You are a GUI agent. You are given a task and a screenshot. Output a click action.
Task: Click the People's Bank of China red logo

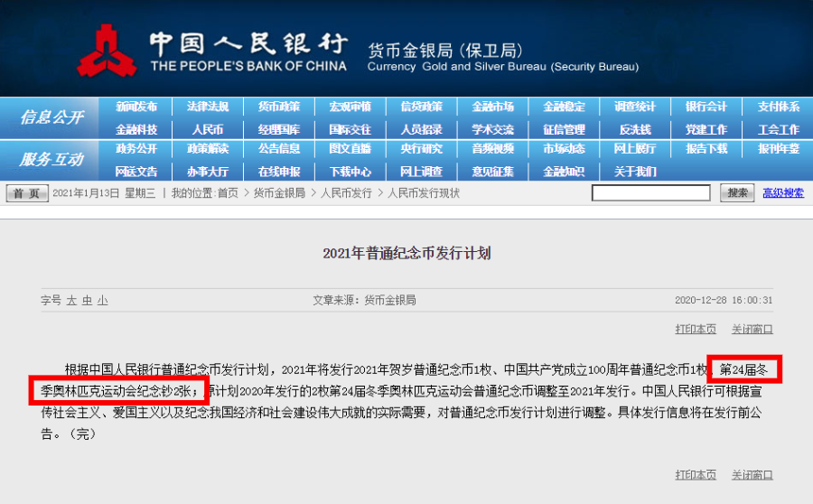click(x=107, y=51)
